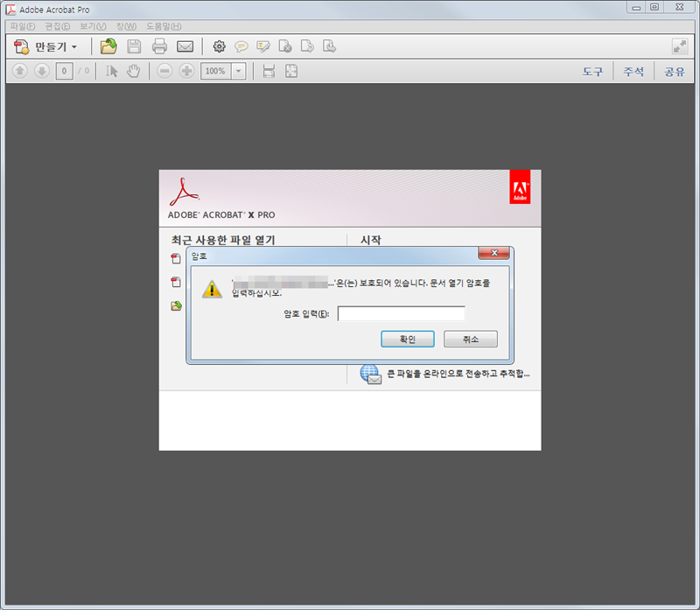
Task: Click the fit width scrolling icon
Action: click(x=269, y=71)
